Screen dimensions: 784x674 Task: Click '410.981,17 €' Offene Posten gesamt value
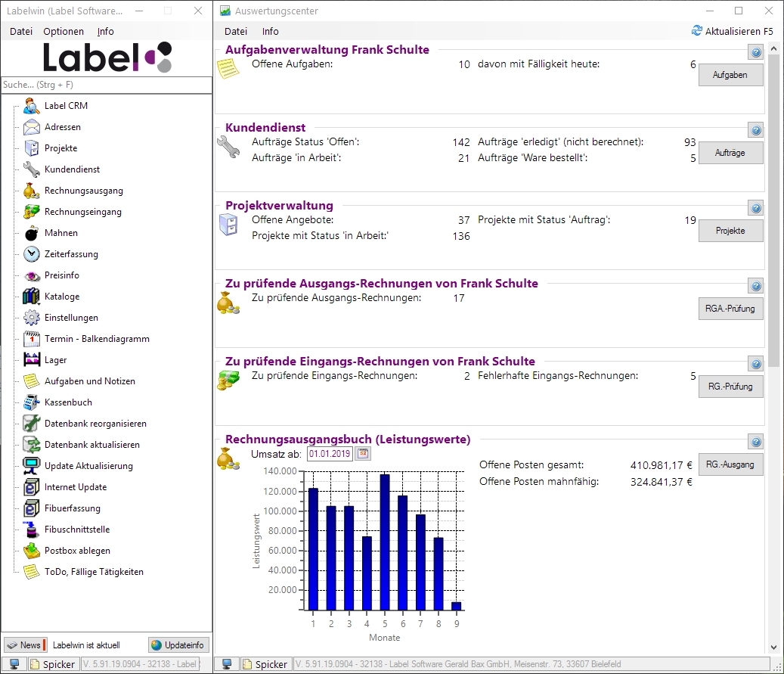click(661, 465)
